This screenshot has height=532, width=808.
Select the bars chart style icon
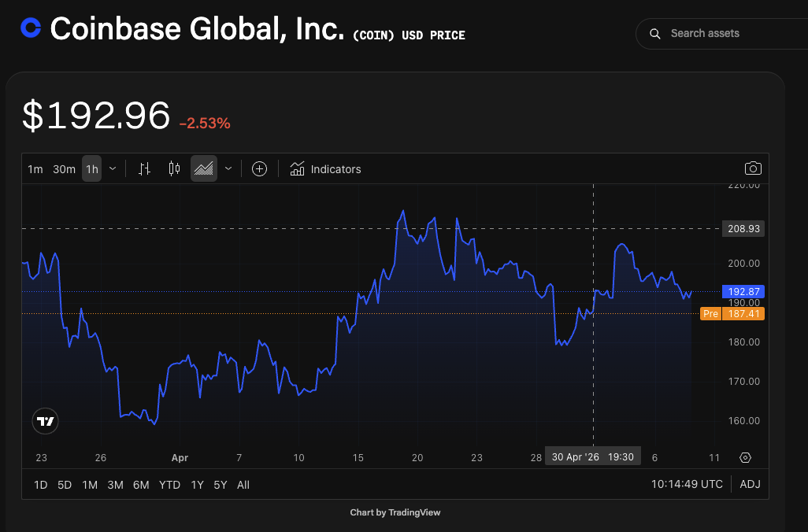[144, 168]
